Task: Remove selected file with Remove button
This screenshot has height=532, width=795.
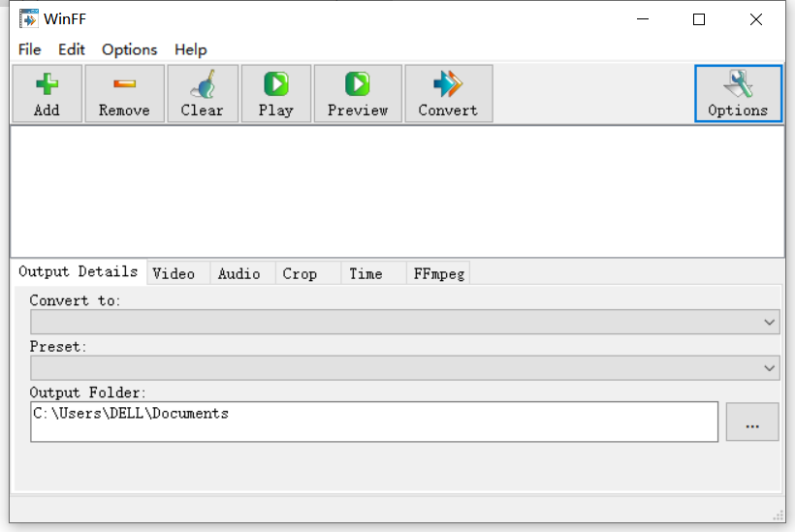Action: click(x=124, y=94)
